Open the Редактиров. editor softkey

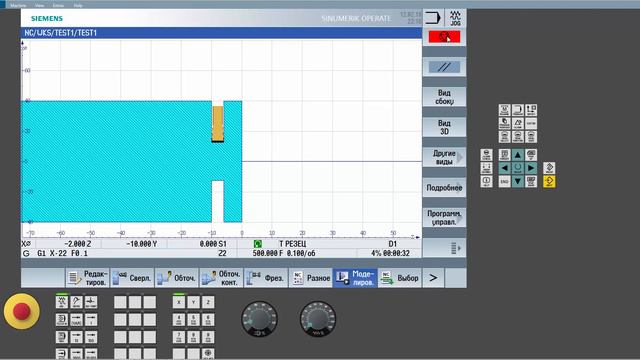(87, 278)
